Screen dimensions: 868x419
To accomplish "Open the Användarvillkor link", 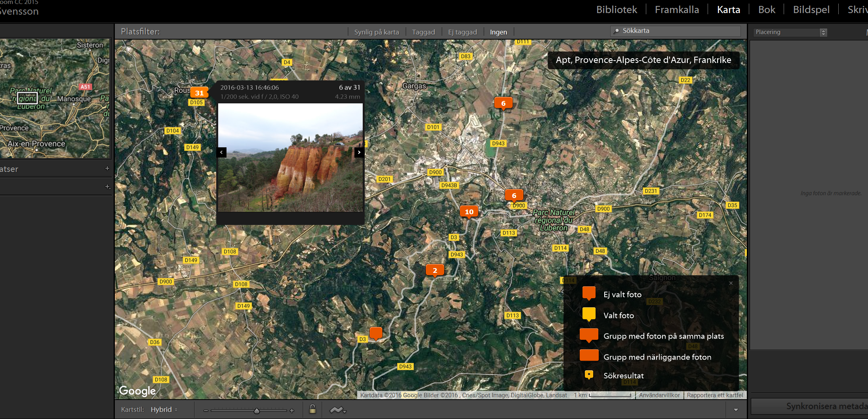I will [x=659, y=395].
